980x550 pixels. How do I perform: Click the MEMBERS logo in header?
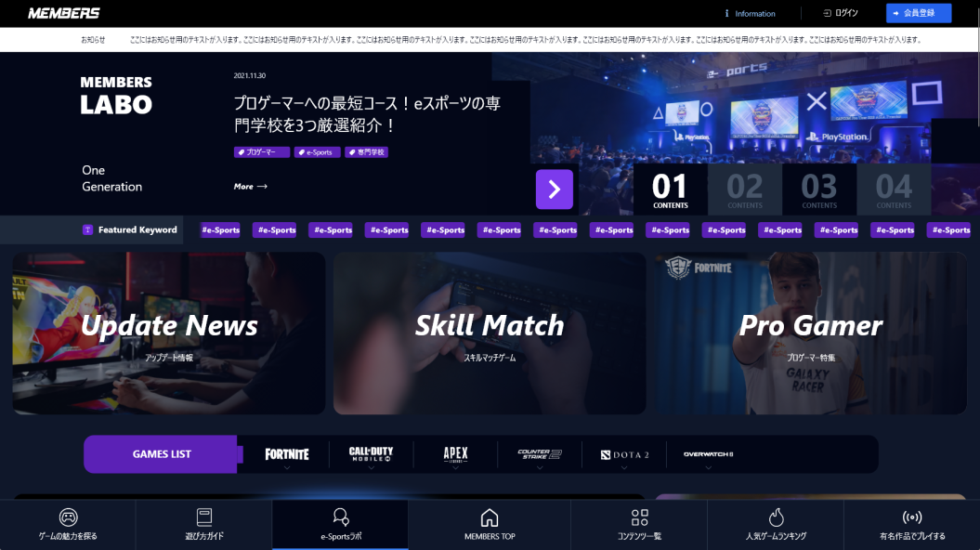coord(64,13)
